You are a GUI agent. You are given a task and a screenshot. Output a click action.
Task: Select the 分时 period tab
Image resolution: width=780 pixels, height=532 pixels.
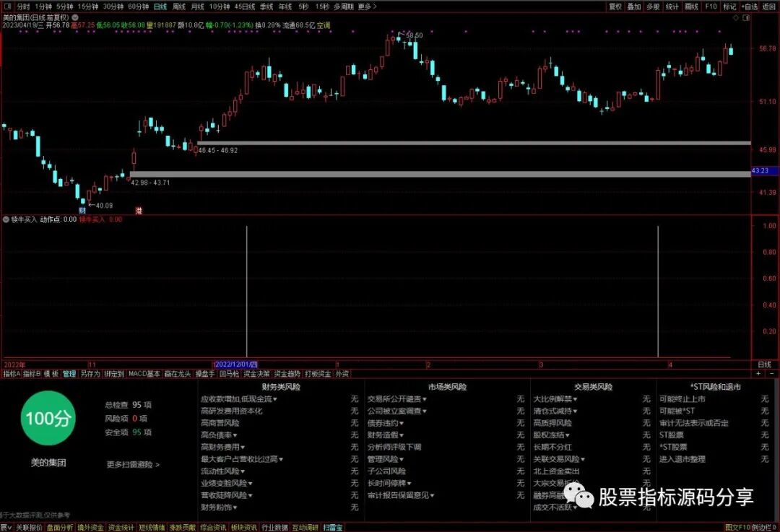pyautogui.click(x=23, y=6)
